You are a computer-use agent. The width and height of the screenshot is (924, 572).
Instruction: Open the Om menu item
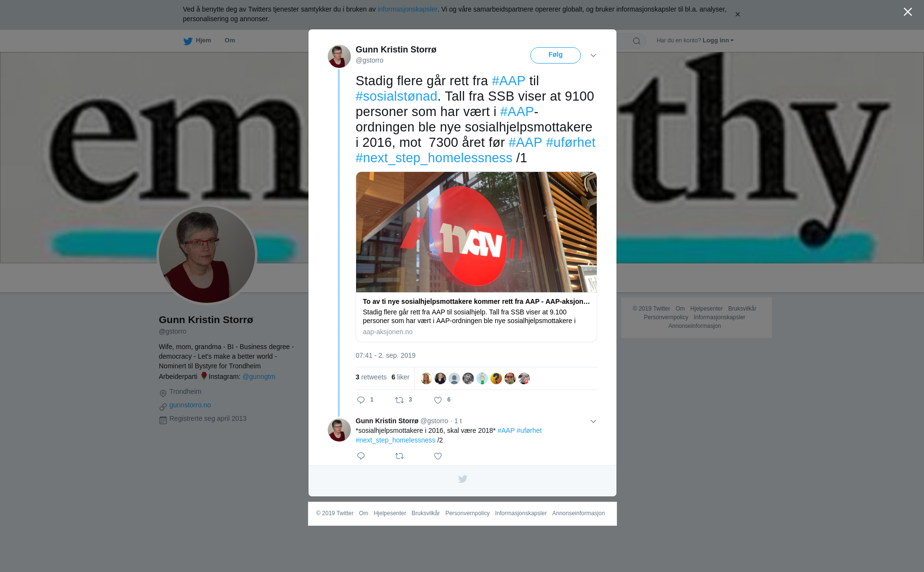point(230,40)
